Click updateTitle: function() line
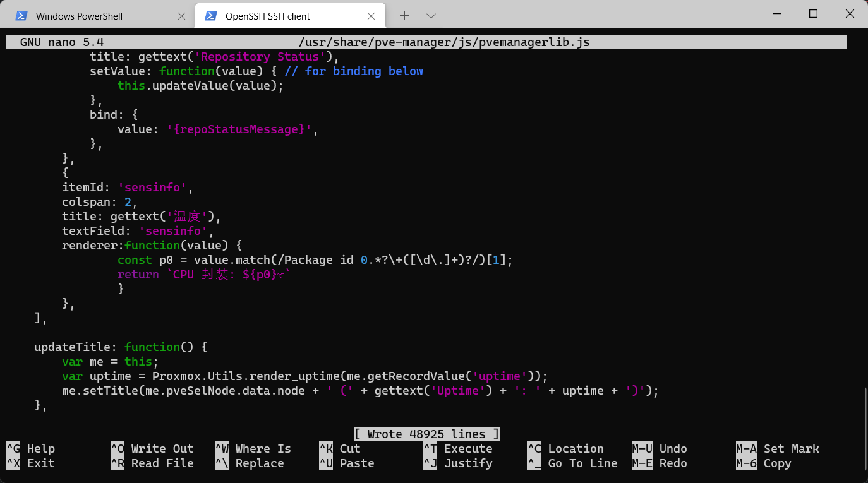This screenshot has width=868, height=483. (121, 347)
